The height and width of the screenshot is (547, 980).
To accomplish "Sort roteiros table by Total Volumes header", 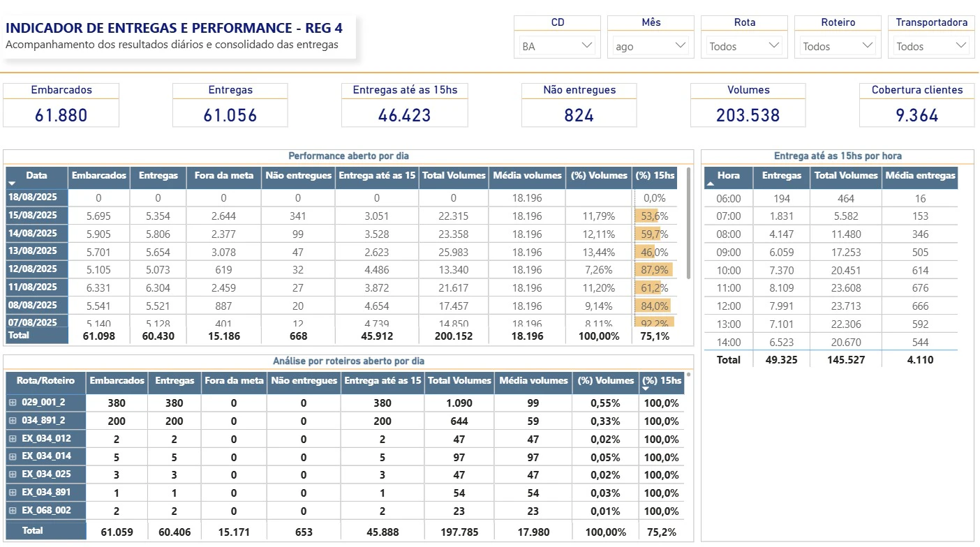I will click(459, 381).
